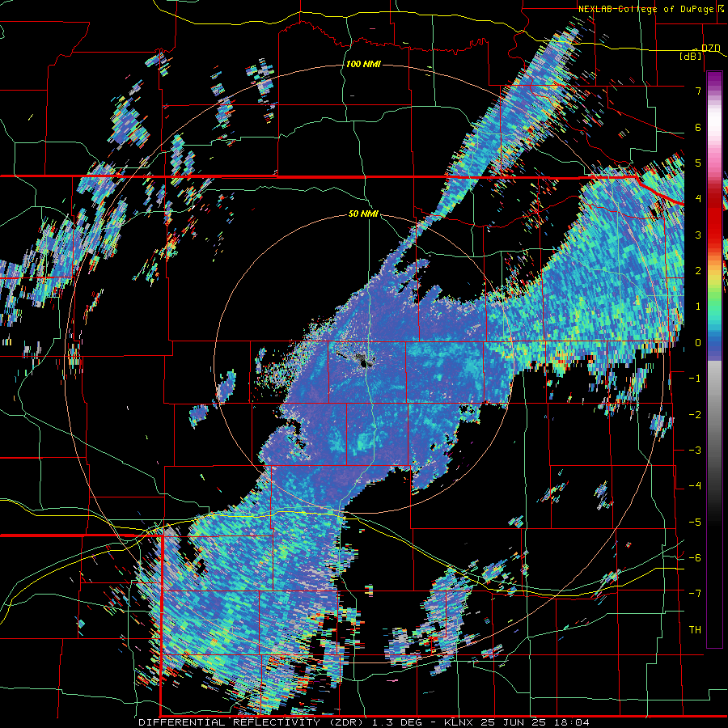Screen dimensions: 728x728
Task: Click the "-3" value on the color scale
Action: pyautogui.click(x=695, y=450)
